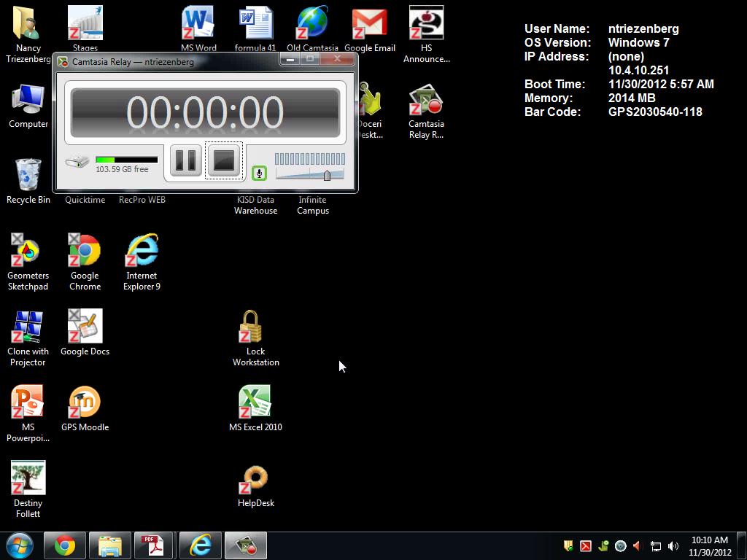Open GPS Moodle shortcut
Viewport: 747px width, 560px height.
[85, 408]
